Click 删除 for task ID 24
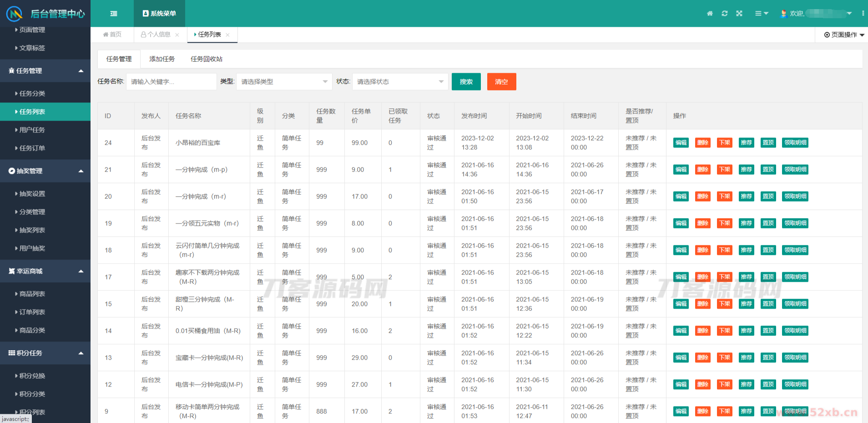Viewport: 868px width, 423px height. (702, 143)
